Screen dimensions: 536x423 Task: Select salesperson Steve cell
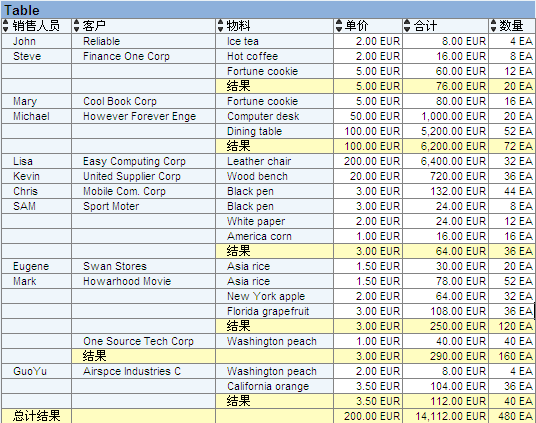click(x=37, y=56)
